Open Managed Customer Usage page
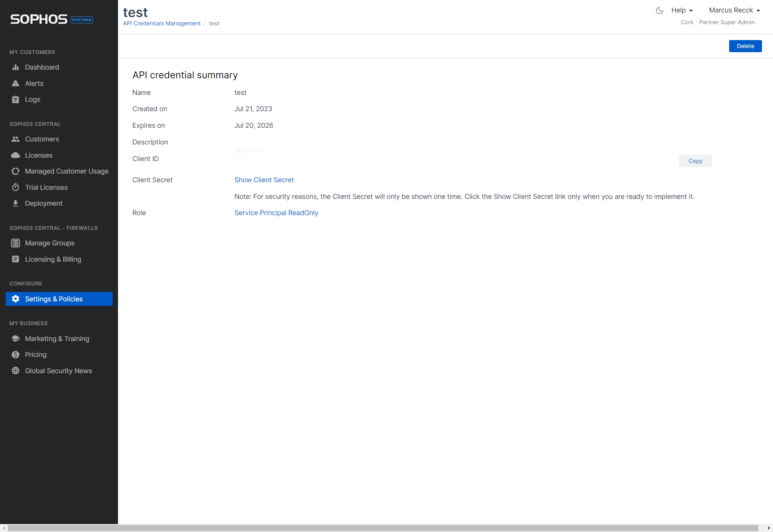 point(59,171)
